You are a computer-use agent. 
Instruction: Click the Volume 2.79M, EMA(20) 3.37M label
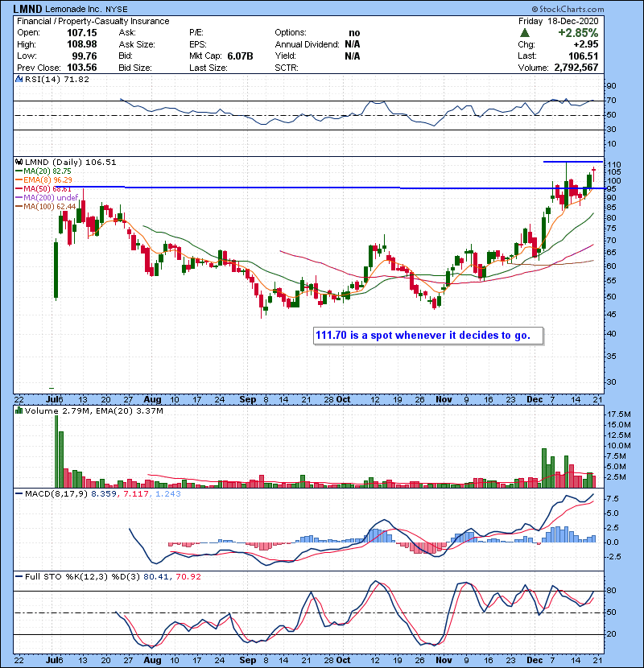[x=93, y=411]
